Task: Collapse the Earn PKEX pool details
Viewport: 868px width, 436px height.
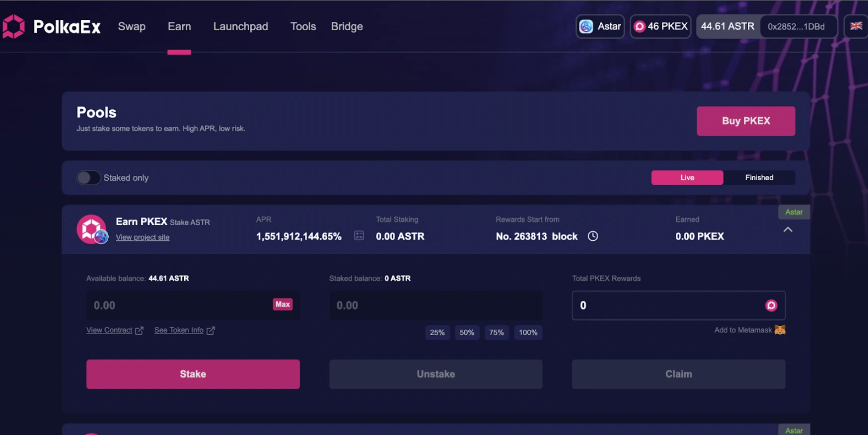Action: pyautogui.click(x=788, y=229)
